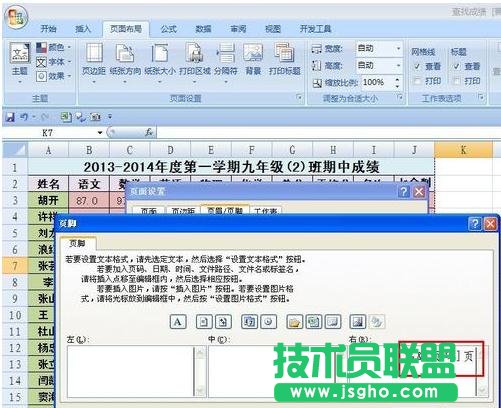
Task: Click the insert page number button
Action: [x=204, y=322]
